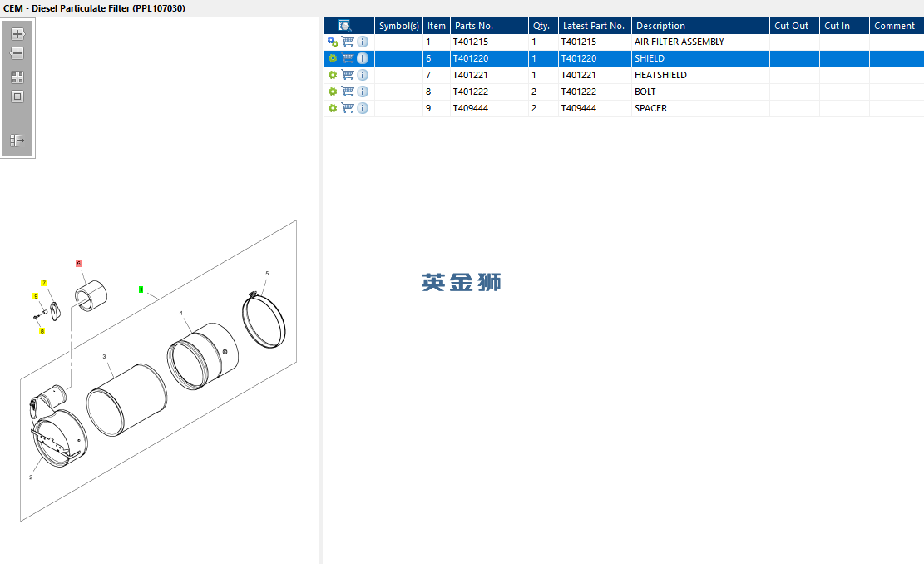Add SPACER T409444 to cart
The width and height of the screenshot is (924, 564).
348,108
